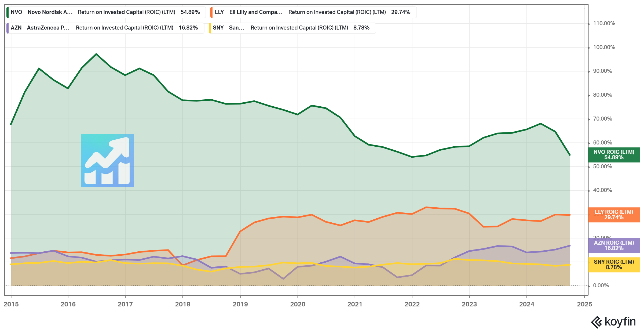Click the SNY ROIC (LTM) 8.78% axis tag
This screenshot has width=644, height=333.
click(614, 265)
